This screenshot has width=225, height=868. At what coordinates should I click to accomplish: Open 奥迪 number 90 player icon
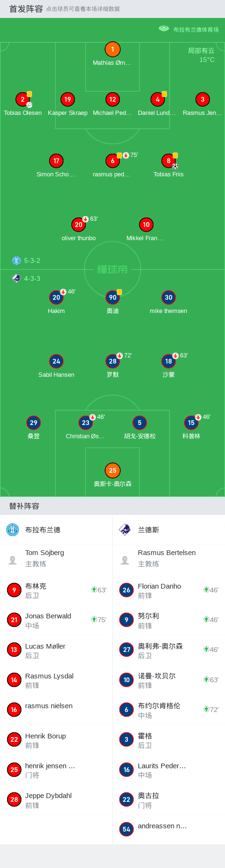tap(112, 297)
